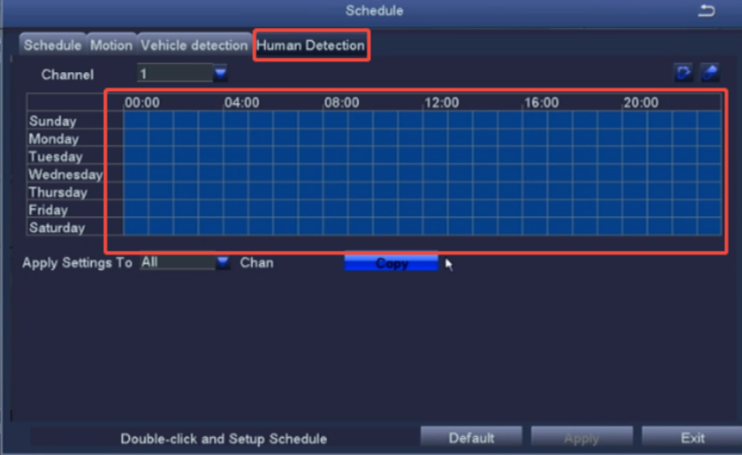Open the Motion tab
The image size is (742, 455).
111,45
